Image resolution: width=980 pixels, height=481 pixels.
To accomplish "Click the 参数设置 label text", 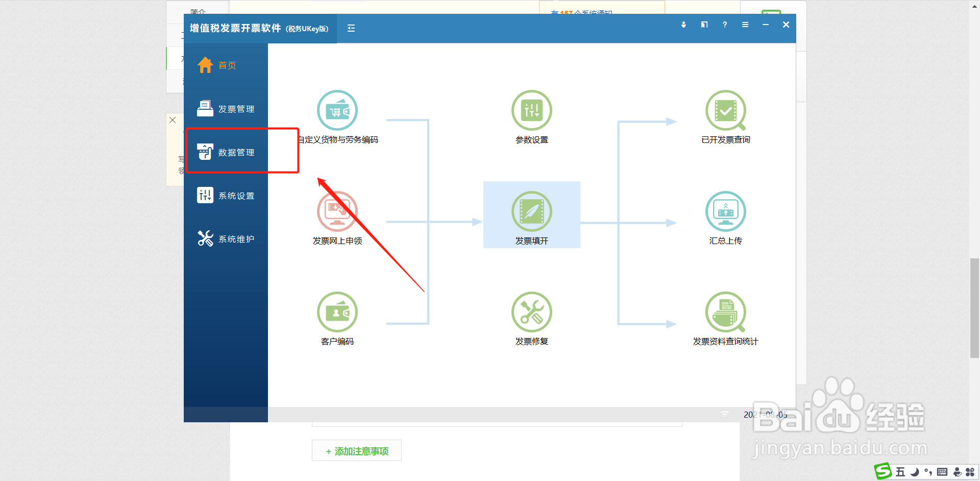I will [x=532, y=139].
